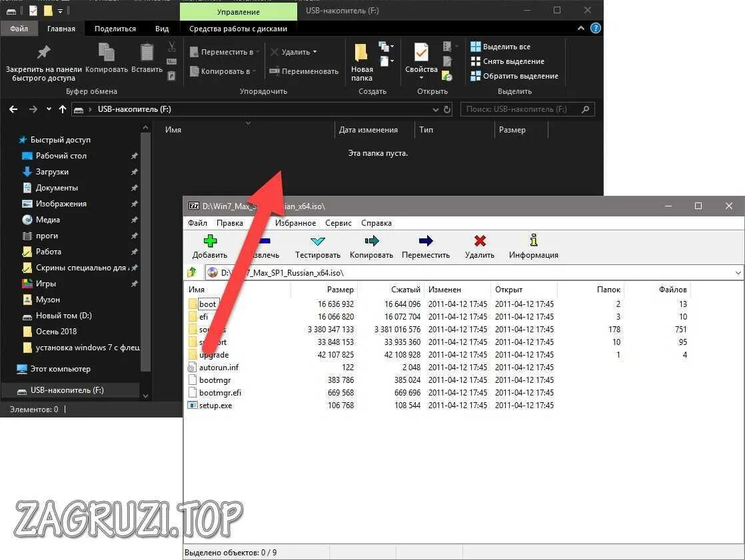This screenshot has width=745, height=560.
Task: Click the Test (Тестировать) icon in 7-Zip
Action: (x=317, y=241)
